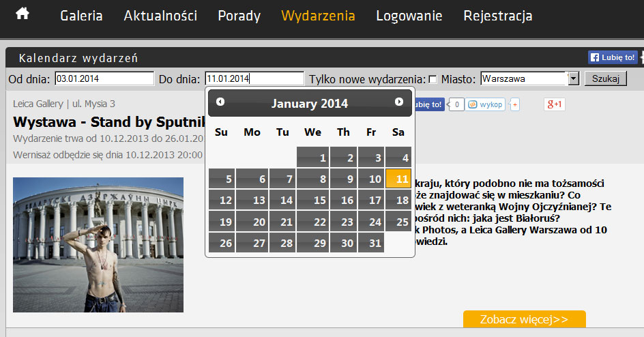644x337 pixels.
Task: Click the Zobacz więcej>> button
Action: 525,319
